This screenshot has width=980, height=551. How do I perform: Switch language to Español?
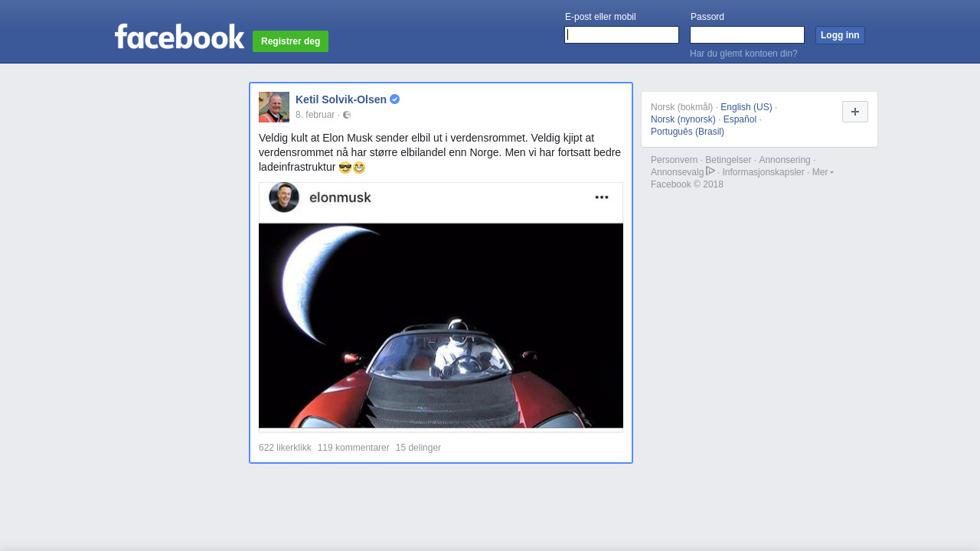pos(740,119)
